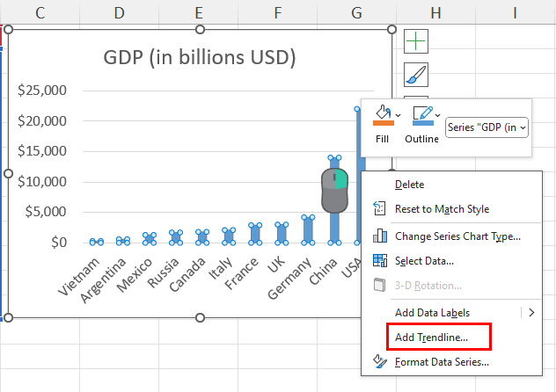
Task: Expand the Fill color dropdown arrow
Action: point(399,115)
